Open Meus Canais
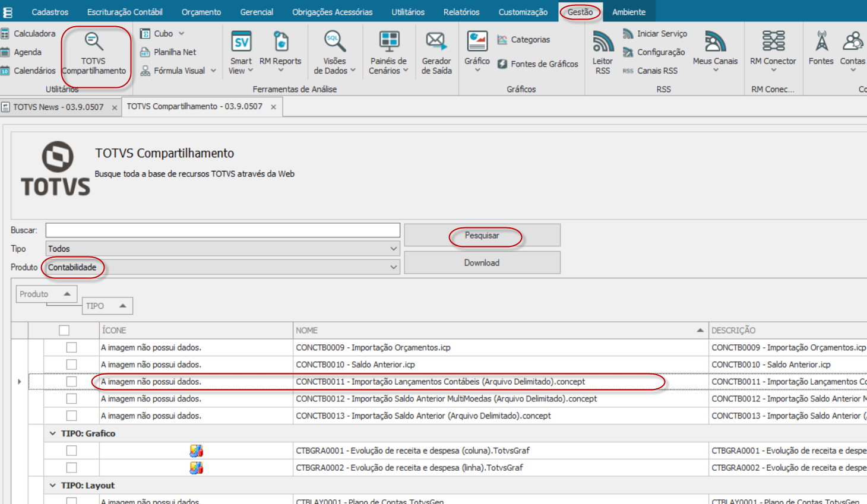Viewport: 867px width, 504px height. pos(715,52)
